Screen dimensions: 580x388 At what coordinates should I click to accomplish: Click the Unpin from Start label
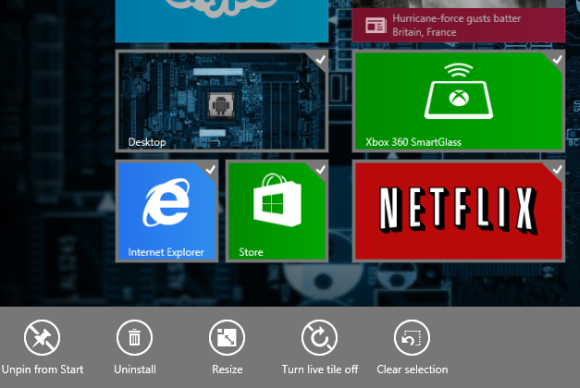43,369
